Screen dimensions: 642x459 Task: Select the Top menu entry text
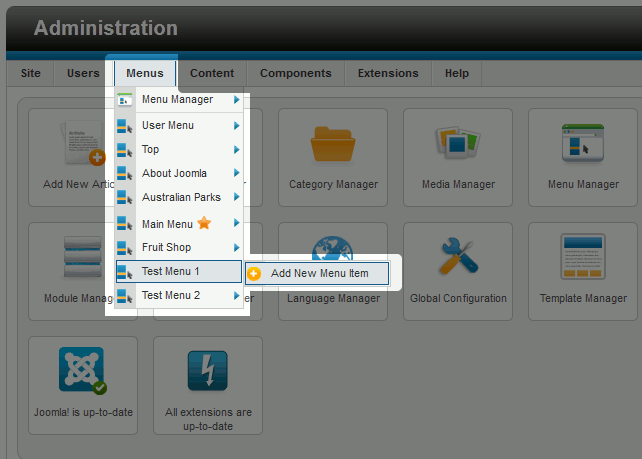pos(150,150)
